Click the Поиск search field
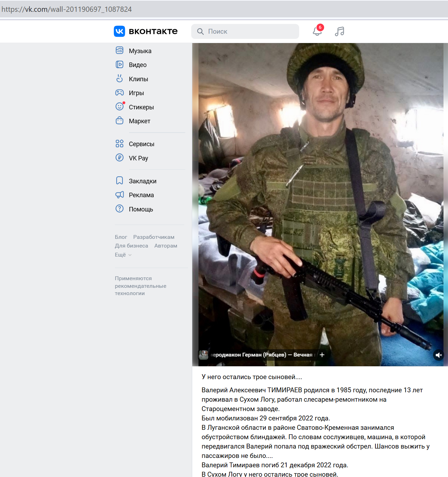 (245, 31)
